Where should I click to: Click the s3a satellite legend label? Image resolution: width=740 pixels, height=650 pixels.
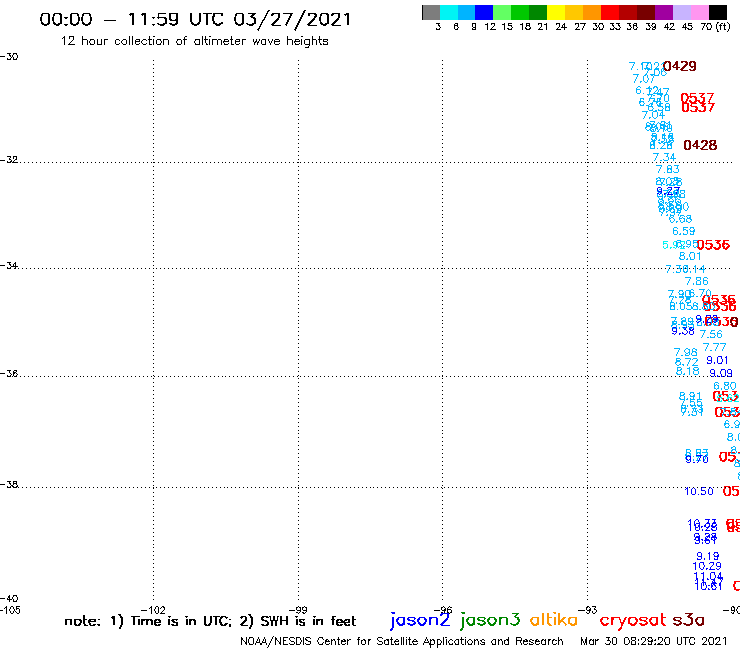pos(689,620)
